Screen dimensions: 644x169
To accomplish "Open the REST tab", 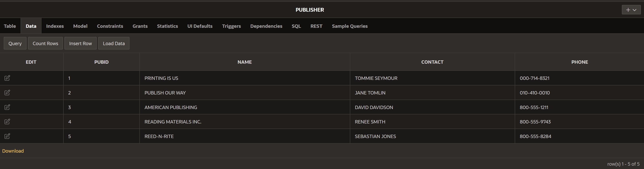I will (316, 26).
